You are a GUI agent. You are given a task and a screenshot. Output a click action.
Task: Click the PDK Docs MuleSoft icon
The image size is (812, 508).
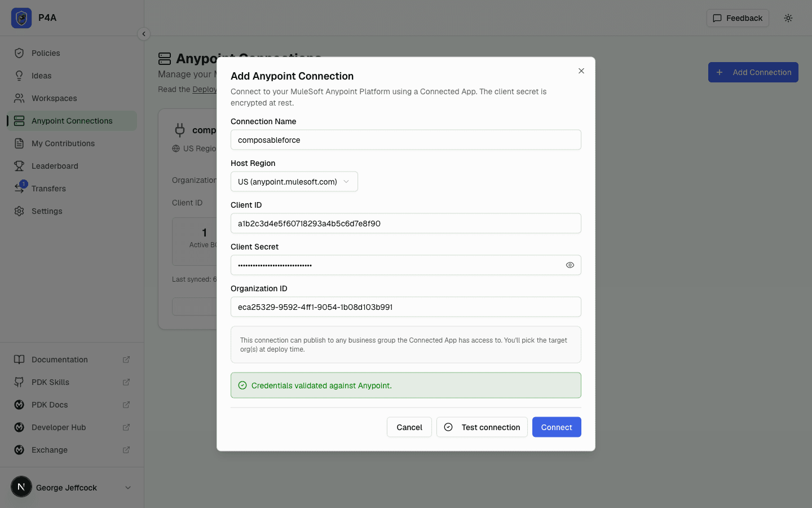(19, 405)
